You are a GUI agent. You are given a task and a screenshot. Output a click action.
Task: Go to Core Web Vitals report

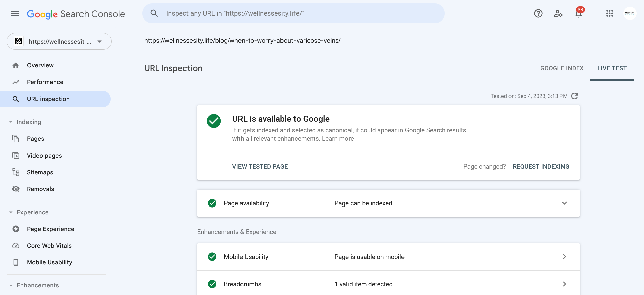pyautogui.click(x=49, y=246)
